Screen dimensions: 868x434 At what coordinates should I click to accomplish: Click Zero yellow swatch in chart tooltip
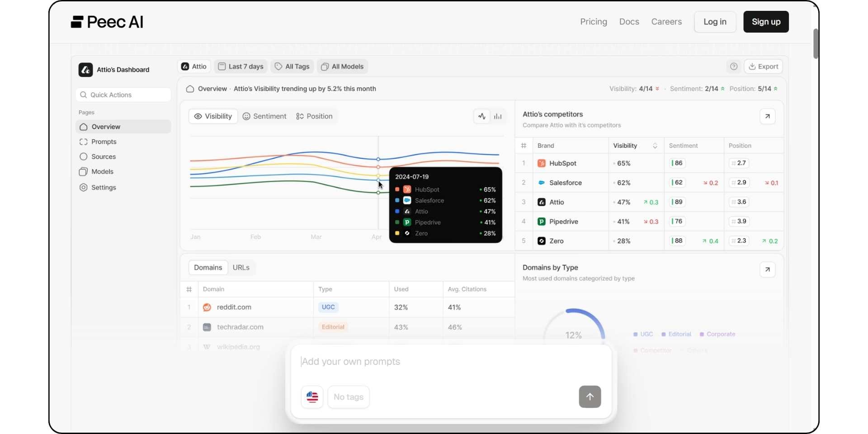pyautogui.click(x=397, y=233)
